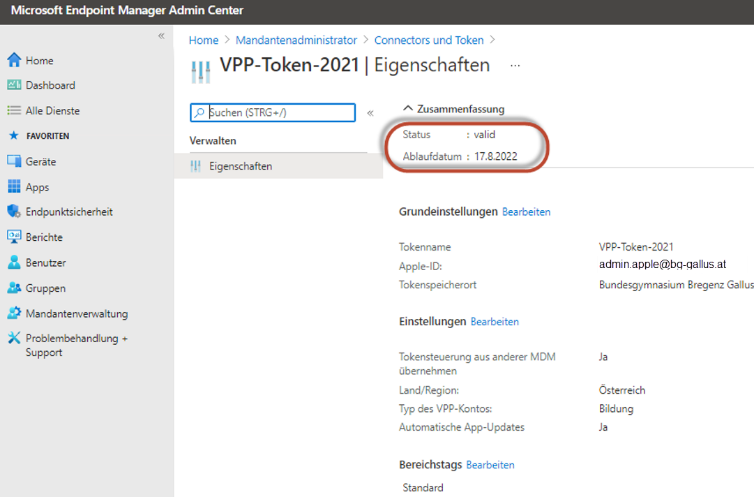
Task: Open the more options ellipsis menu
Action: click(516, 65)
